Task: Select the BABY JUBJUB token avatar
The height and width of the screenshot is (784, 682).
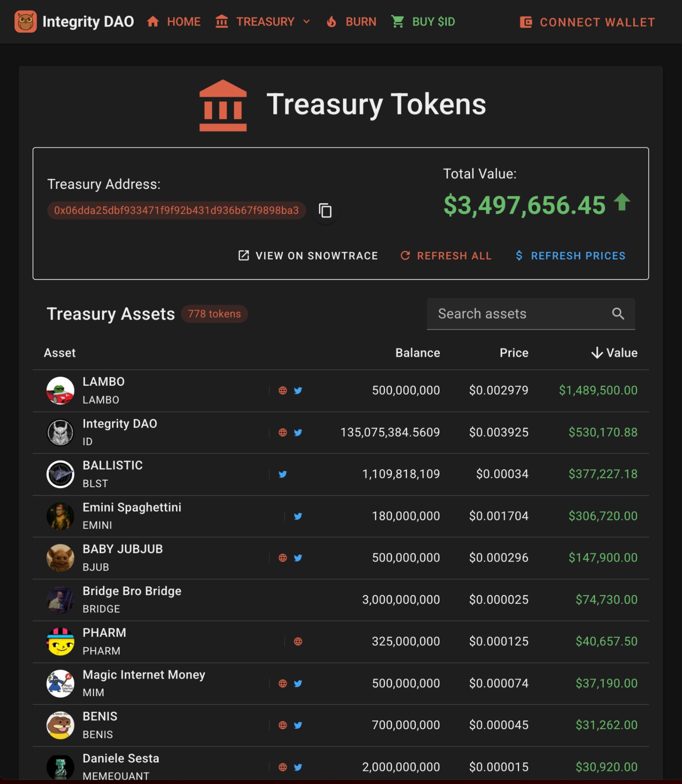Action: 60,558
